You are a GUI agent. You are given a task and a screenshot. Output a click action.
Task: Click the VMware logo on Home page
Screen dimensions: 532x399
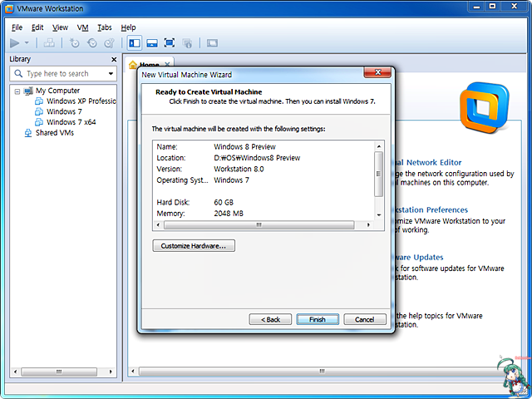click(x=484, y=108)
